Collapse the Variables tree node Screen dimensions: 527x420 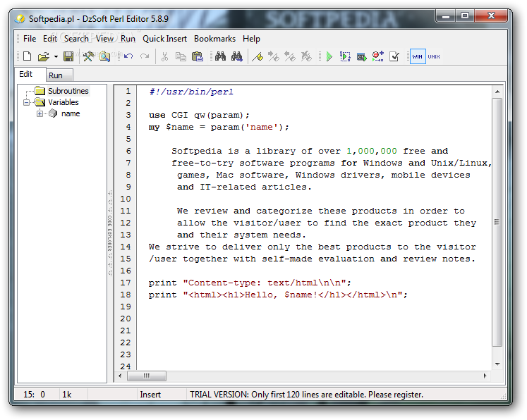27,102
